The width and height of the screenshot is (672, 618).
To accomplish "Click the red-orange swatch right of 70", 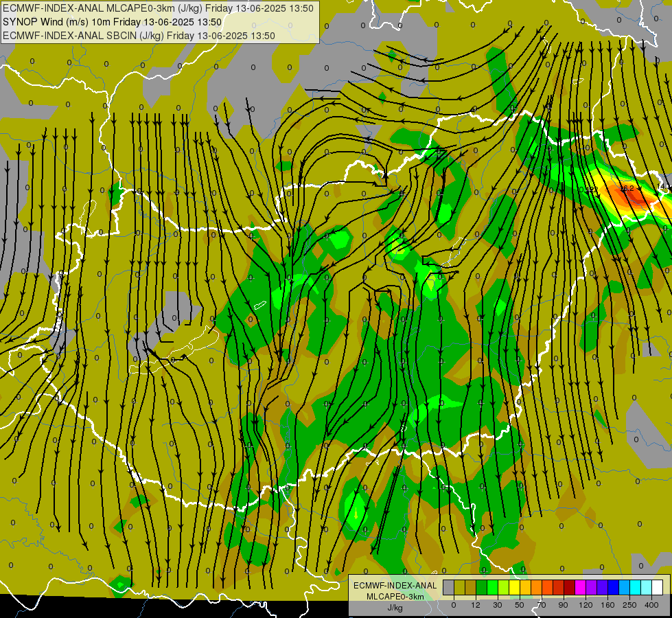I will pyautogui.click(x=547, y=587).
